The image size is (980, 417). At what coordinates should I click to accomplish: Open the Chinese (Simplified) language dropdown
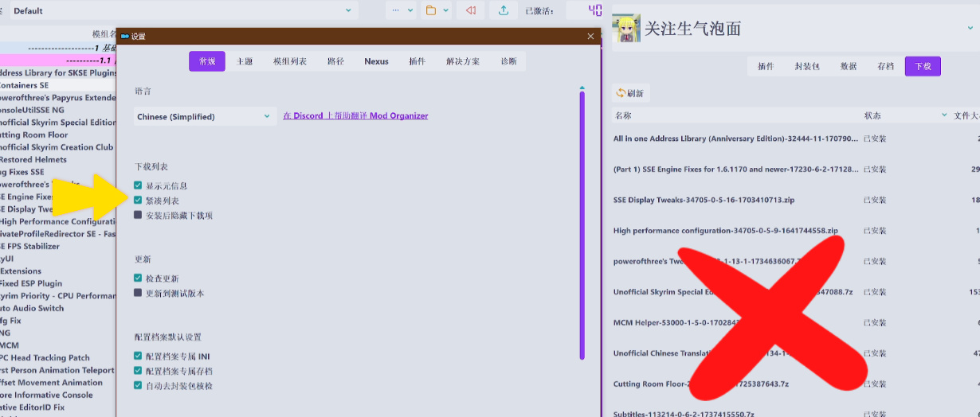205,116
